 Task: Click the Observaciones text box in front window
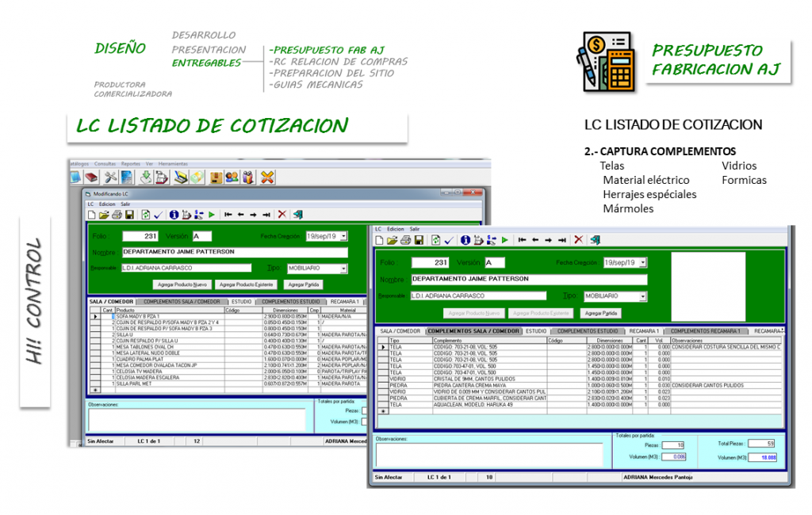490,454
